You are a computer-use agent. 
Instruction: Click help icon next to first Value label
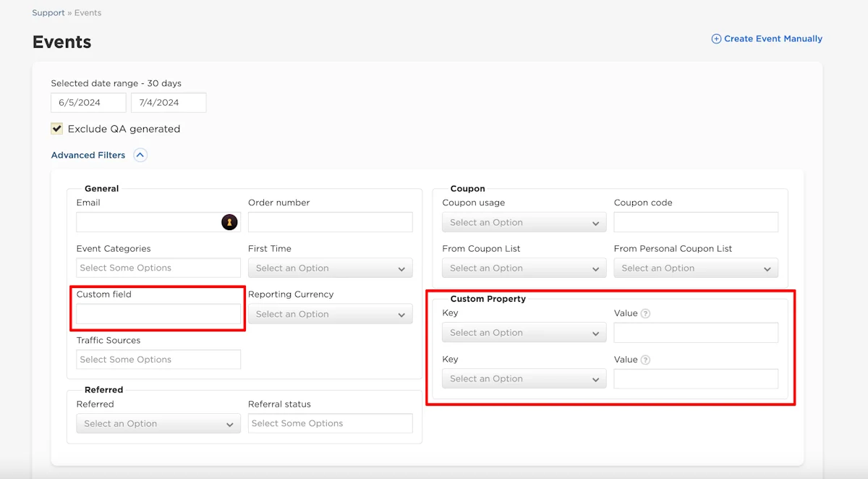(x=645, y=314)
